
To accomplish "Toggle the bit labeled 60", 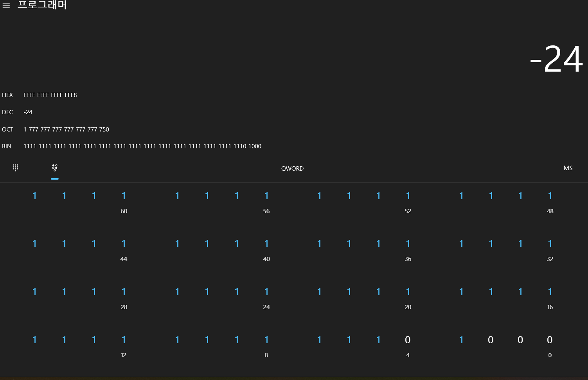I will point(124,196).
